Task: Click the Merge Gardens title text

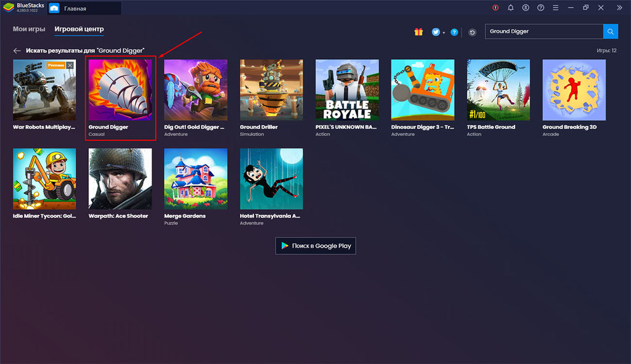Action: tap(185, 216)
